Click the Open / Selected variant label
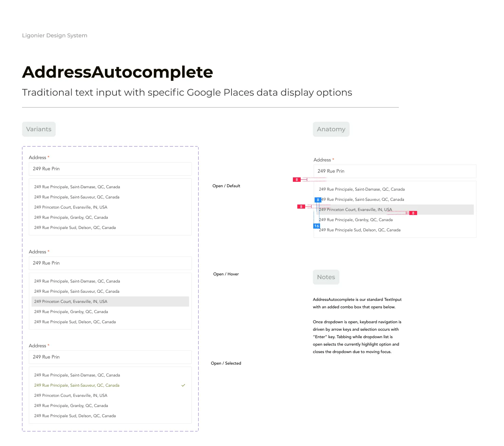The width and height of the screenshot is (504, 446). (226, 363)
